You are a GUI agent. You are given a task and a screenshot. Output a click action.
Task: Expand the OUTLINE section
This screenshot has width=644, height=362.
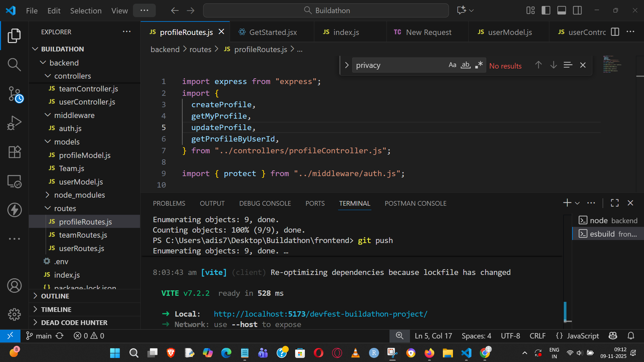55,296
